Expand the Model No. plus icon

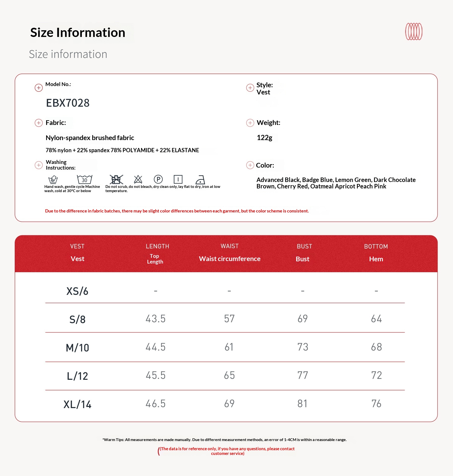click(39, 88)
